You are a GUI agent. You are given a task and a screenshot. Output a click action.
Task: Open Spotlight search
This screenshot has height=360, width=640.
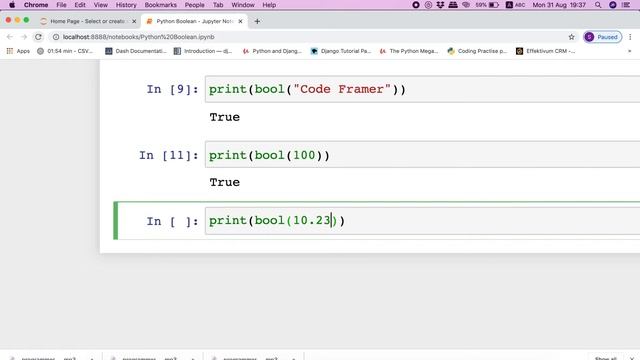click(598, 5)
